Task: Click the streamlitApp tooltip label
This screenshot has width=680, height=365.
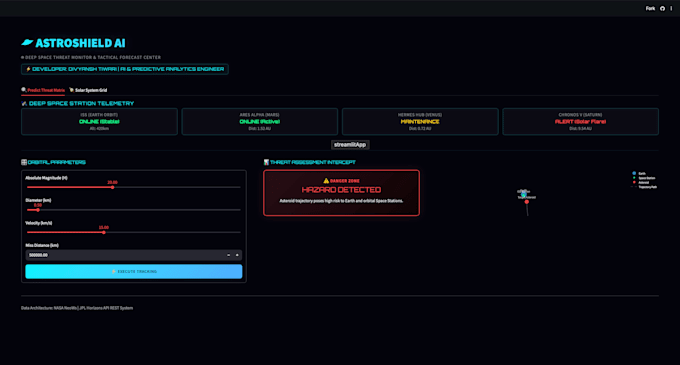Action: click(350, 145)
